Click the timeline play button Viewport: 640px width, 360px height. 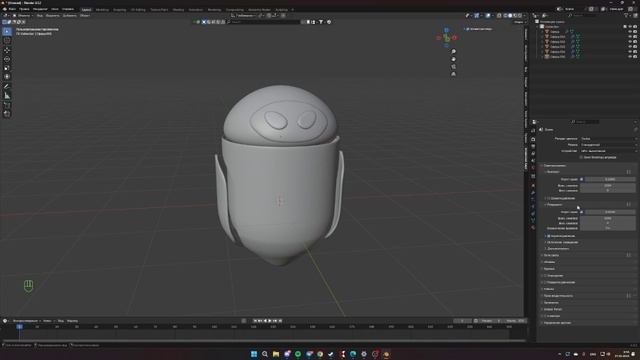point(270,321)
